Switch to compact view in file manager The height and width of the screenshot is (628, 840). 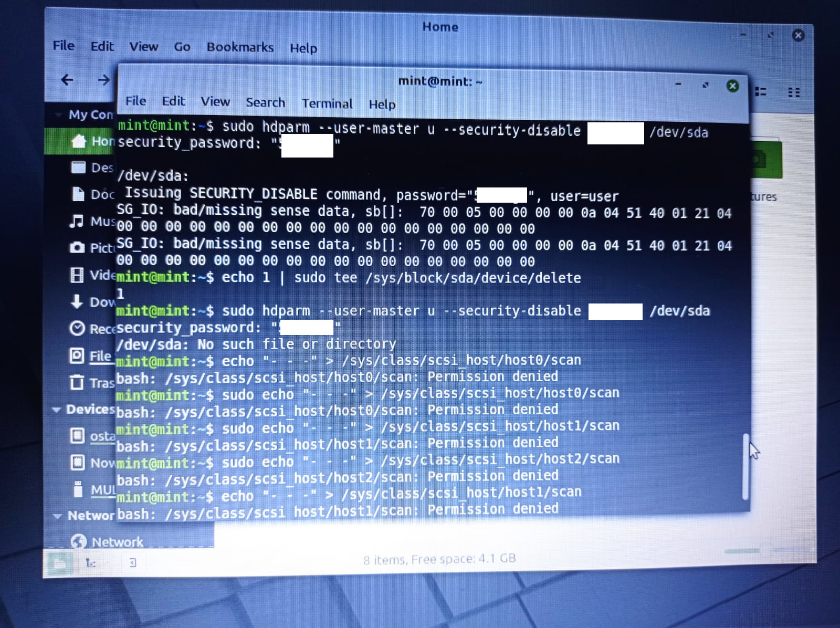794,92
